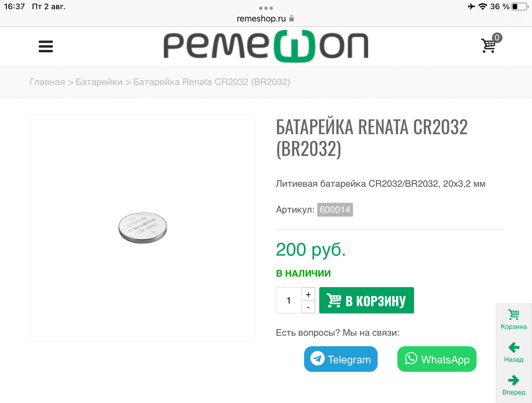
Task: Go to Главная breadcrumb link
Action: 47,82
